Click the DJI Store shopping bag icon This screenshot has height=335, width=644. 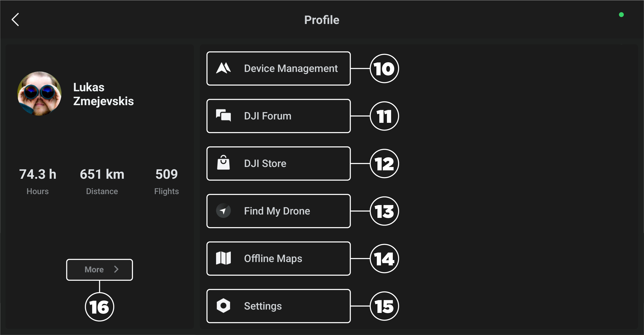(x=223, y=163)
